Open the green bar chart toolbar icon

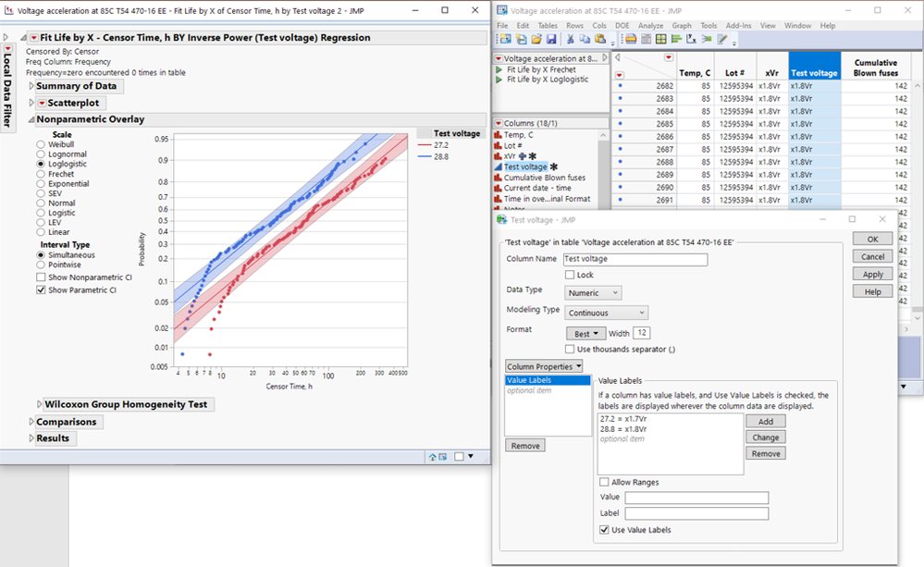tap(676, 39)
